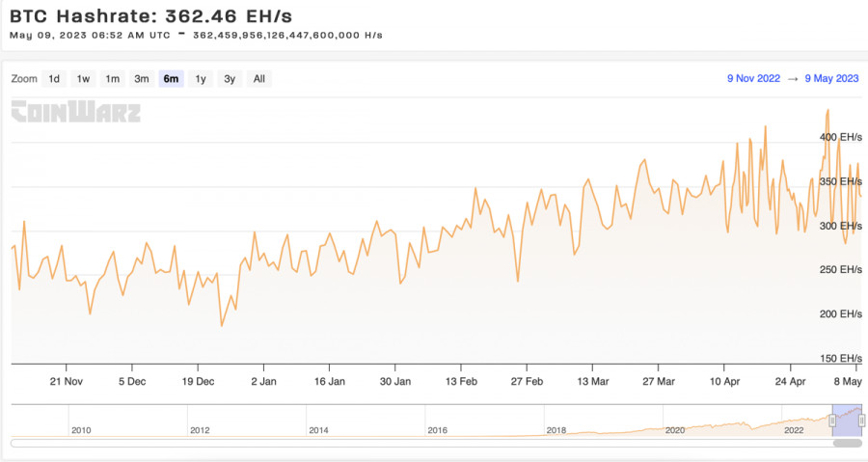Click the 24 Apr axis label

click(x=790, y=381)
